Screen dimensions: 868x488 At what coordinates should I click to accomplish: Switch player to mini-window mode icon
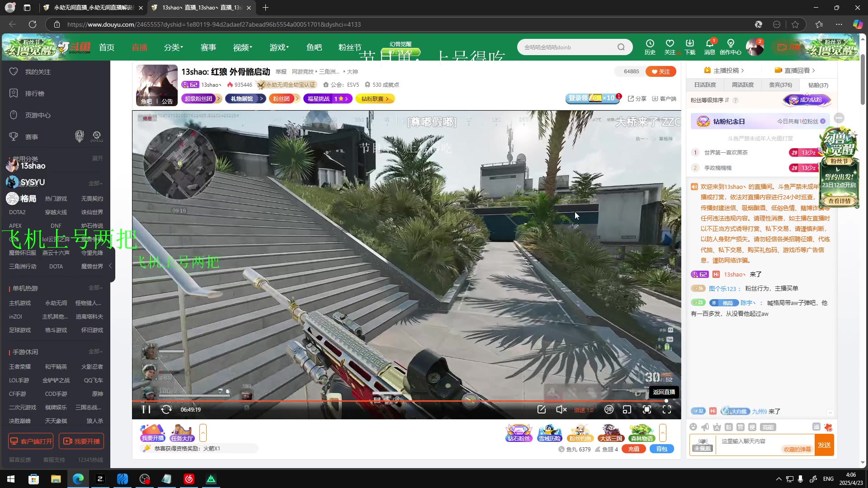pos(627,409)
